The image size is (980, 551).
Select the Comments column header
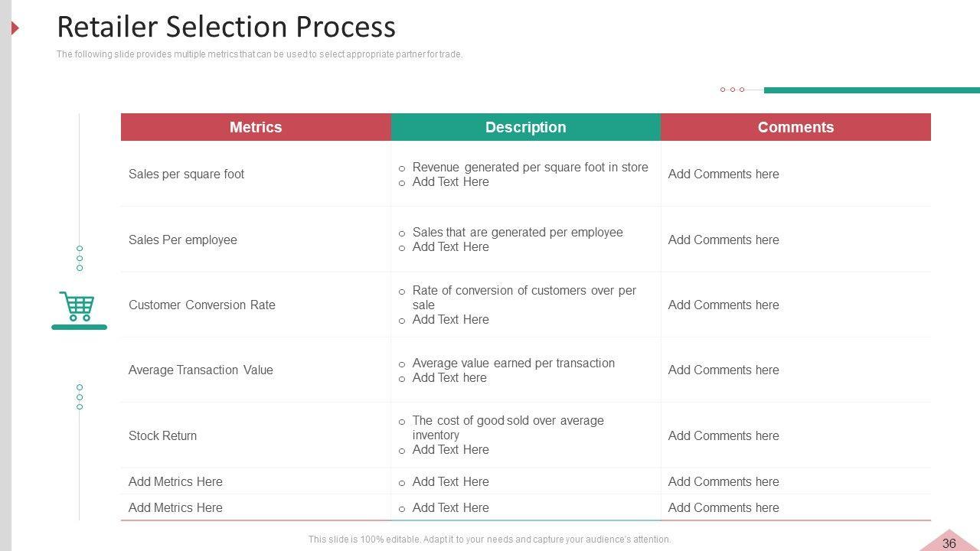click(x=795, y=127)
